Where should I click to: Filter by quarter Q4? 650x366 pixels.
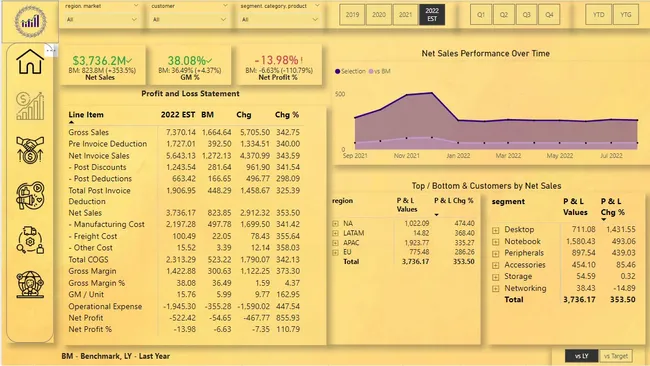pyautogui.click(x=549, y=15)
